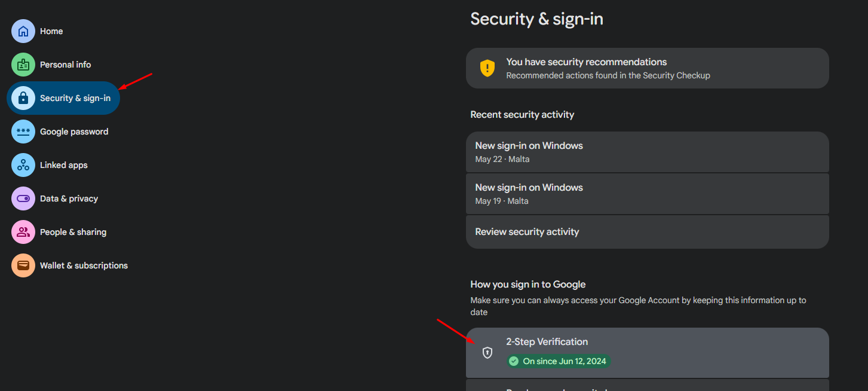Click the People & sharing icon
The image size is (868, 391).
[23, 232]
